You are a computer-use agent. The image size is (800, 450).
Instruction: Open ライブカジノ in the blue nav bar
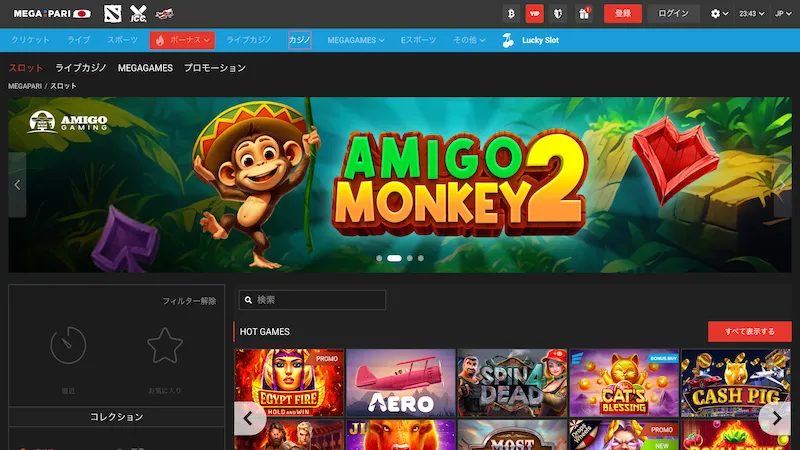click(249, 40)
